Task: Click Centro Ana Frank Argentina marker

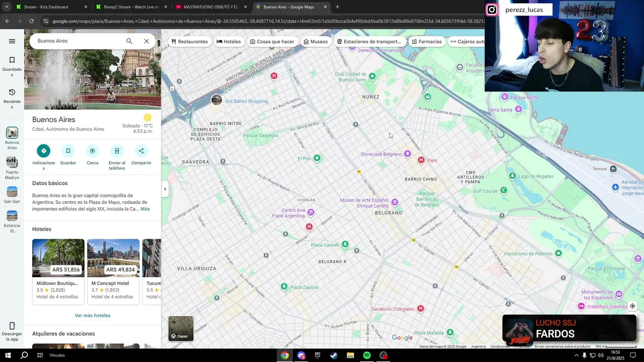Action: 311,213
